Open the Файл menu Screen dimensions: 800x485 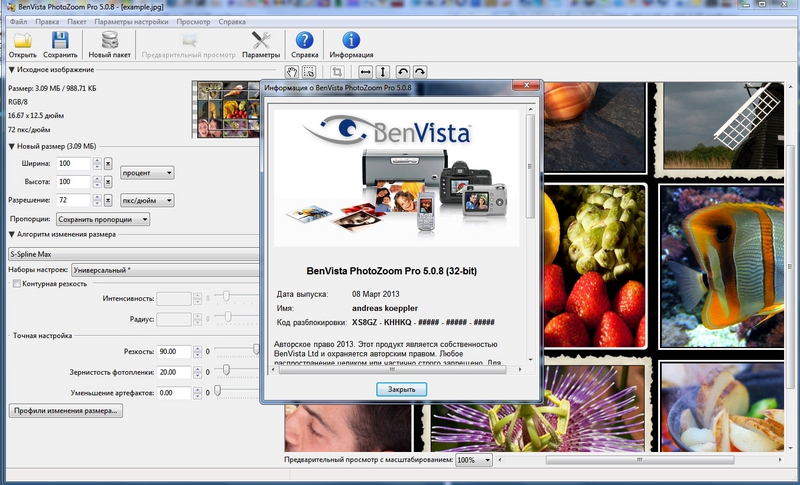click(x=18, y=22)
